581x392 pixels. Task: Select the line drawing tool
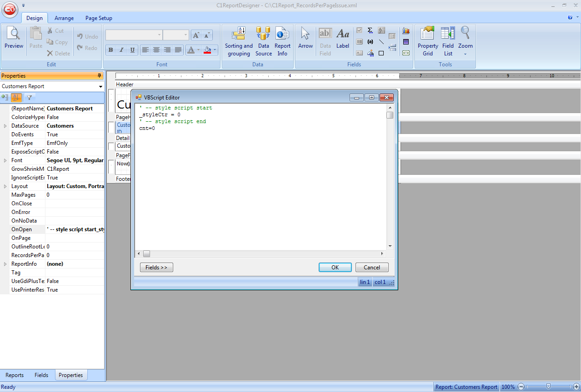pyautogui.click(x=381, y=42)
